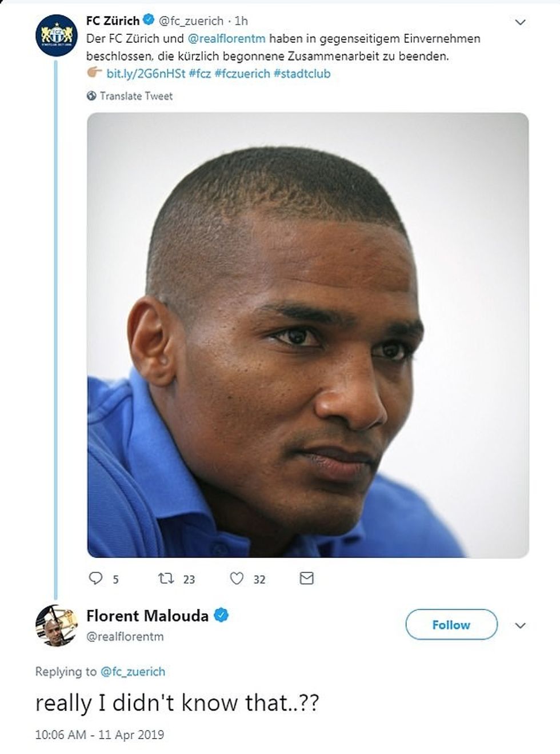Click the #fcz hashtag
Viewport: 560px width, 754px height.
(199, 74)
